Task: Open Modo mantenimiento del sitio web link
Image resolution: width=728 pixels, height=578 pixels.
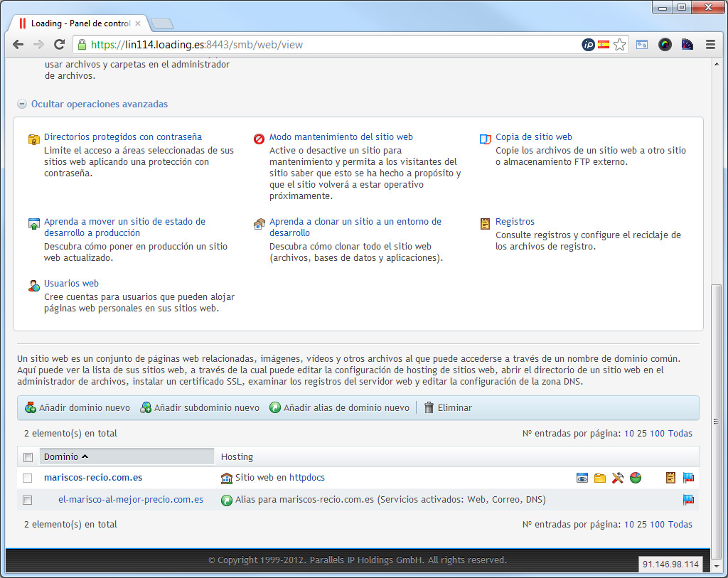Action: tap(341, 137)
